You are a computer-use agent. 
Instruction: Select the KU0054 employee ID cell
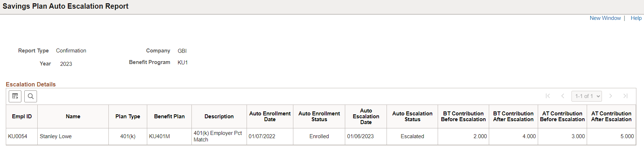click(x=18, y=136)
